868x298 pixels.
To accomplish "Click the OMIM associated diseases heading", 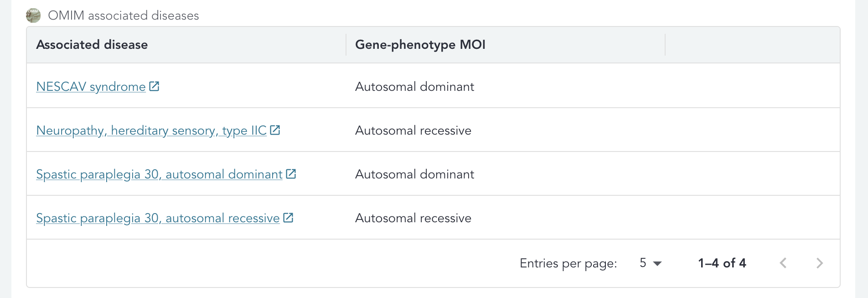I will tap(123, 16).
